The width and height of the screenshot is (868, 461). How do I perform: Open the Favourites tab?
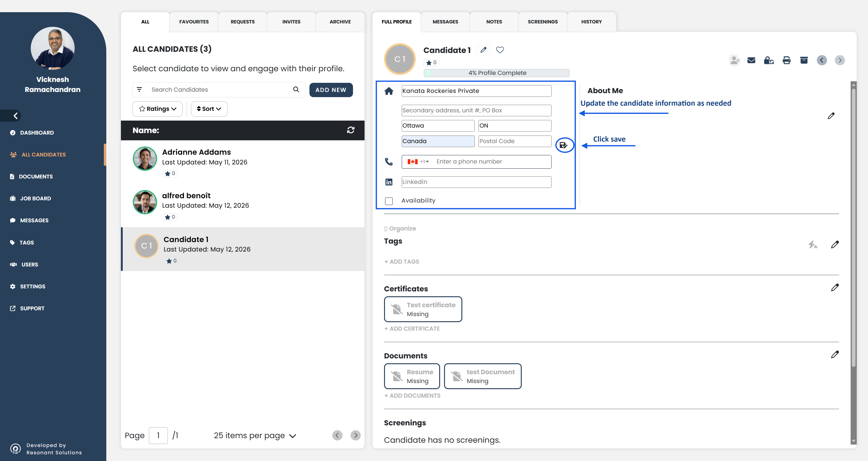(194, 22)
